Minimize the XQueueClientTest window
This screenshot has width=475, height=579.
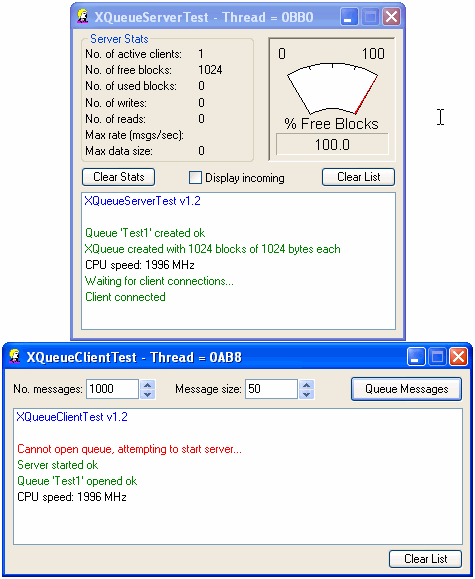pyautogui.click(x=417, y=357)
